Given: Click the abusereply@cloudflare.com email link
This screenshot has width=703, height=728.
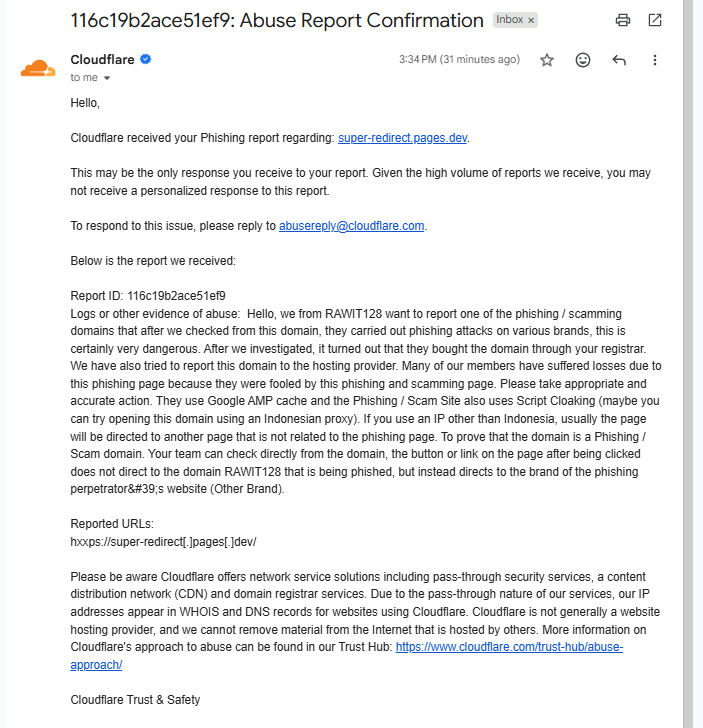Looking at the screenshot, I should point(352,226).
